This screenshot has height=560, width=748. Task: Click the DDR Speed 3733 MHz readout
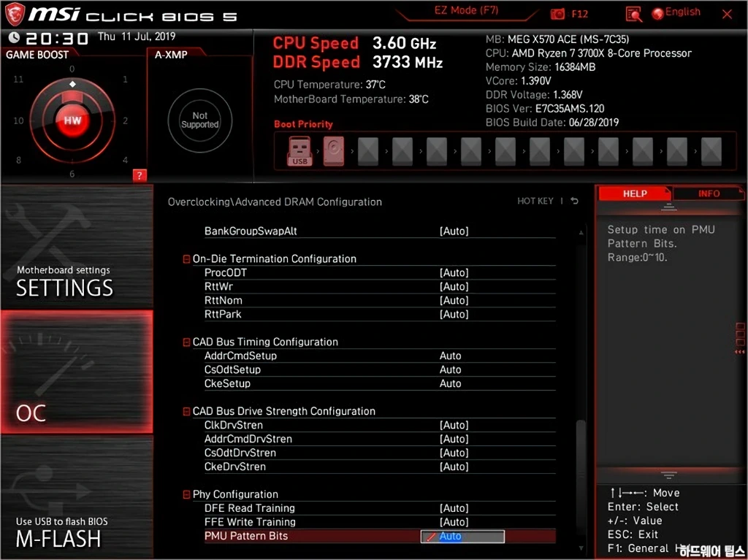[x=358, y=62]
